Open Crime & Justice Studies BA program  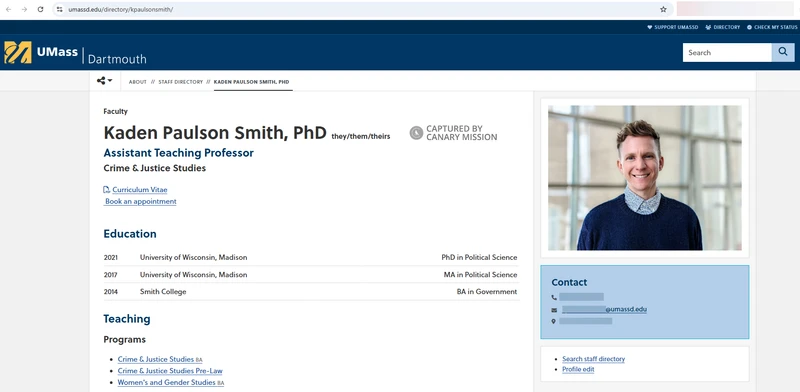pyautogui.click(x=160, y=359)
